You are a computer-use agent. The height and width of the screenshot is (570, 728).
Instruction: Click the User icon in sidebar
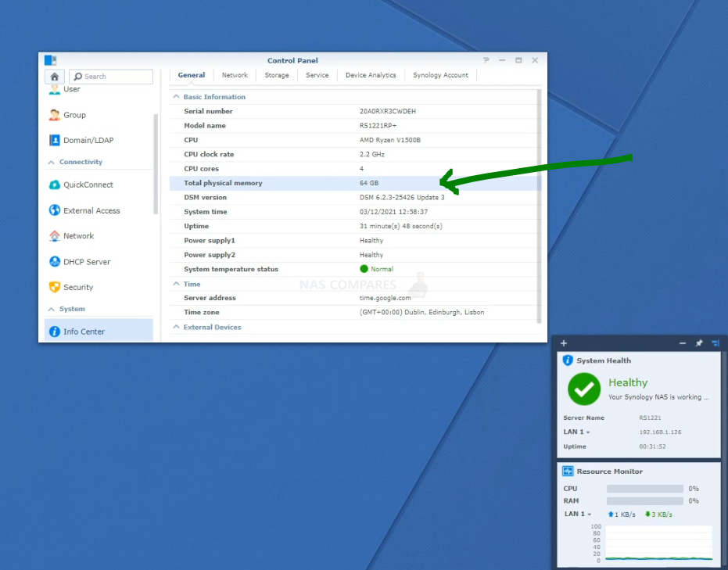coord(54,89)
